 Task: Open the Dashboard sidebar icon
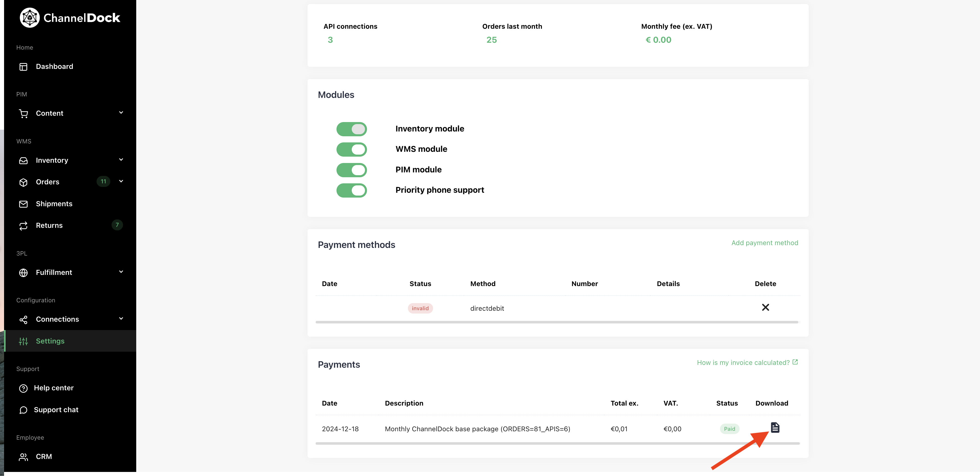[23, 67]
